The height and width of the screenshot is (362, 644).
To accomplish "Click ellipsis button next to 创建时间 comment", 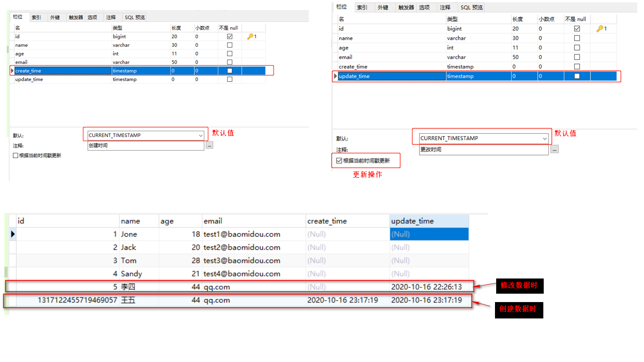I will [209, 145].
